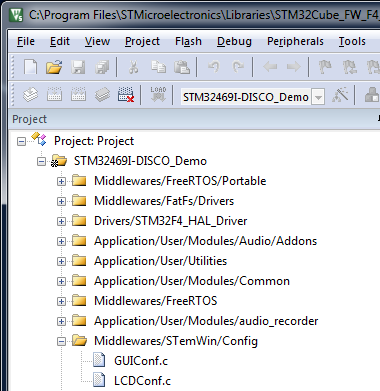
Task: Open the Project menu
Action: pyautogui.click(x=142, y=41)
